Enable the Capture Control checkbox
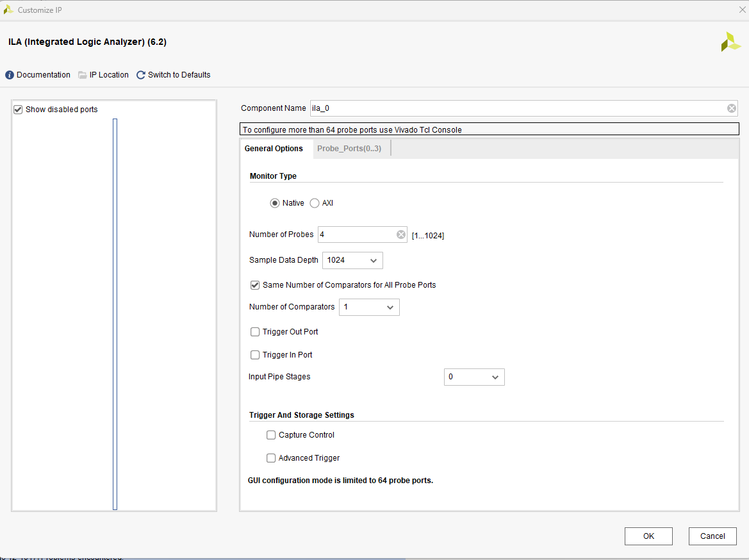Screen dimensions: 749x560 (271, 435)
